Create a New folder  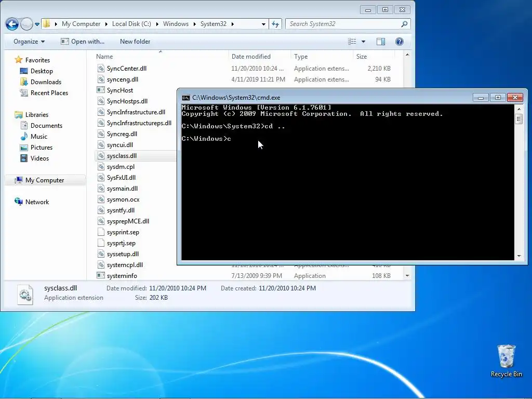click(135, 42)
